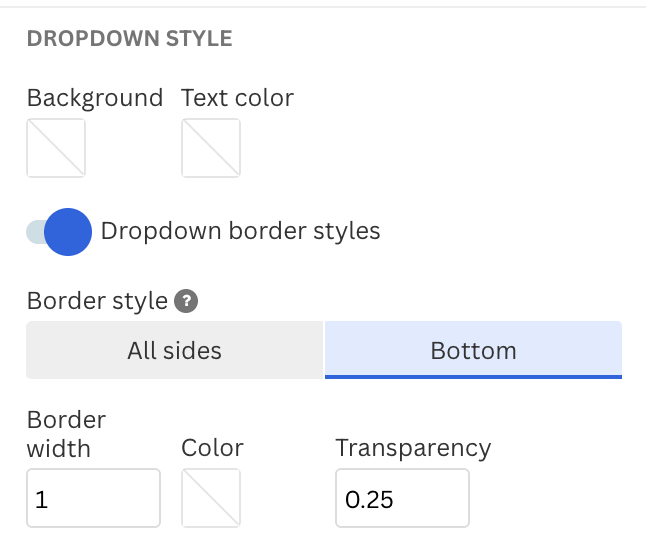Focus the Border width input field
The width and height of the screenshot is (646, 556).
(x=94, y=498)
